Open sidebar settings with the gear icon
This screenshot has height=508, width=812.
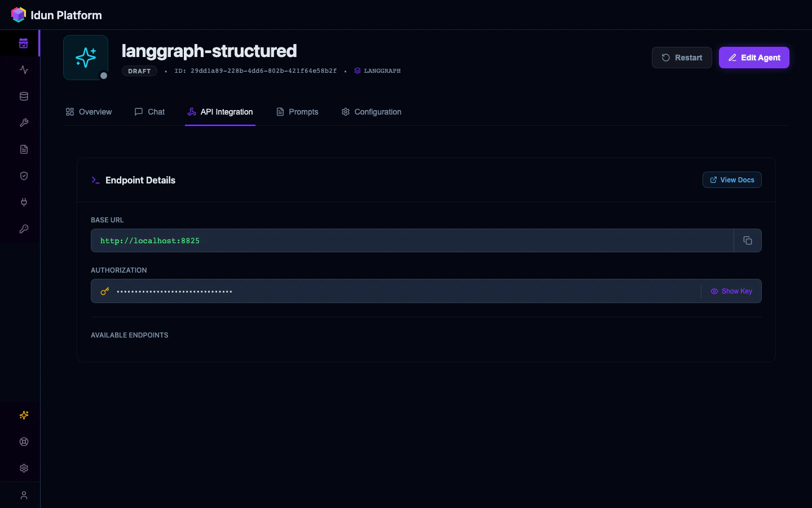[x=24, y=468]
